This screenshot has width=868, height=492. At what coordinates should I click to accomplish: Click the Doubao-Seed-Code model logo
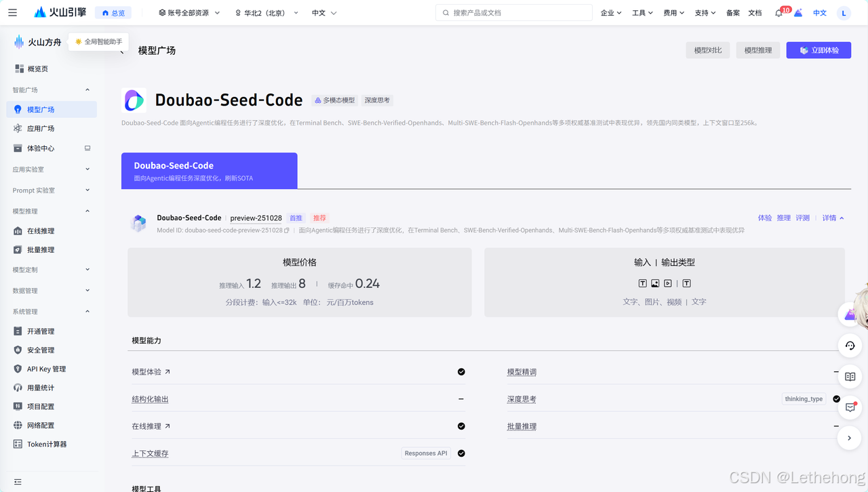[134, 100]
